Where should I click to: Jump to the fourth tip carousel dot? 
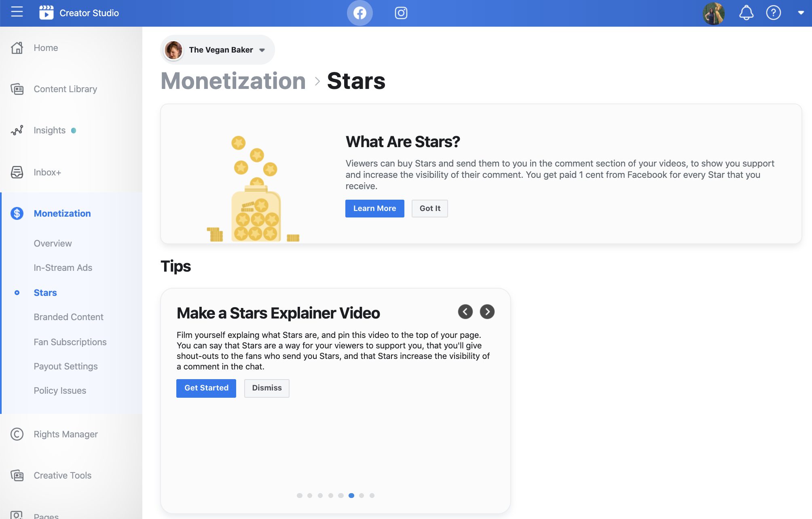[x=331, y=496]
